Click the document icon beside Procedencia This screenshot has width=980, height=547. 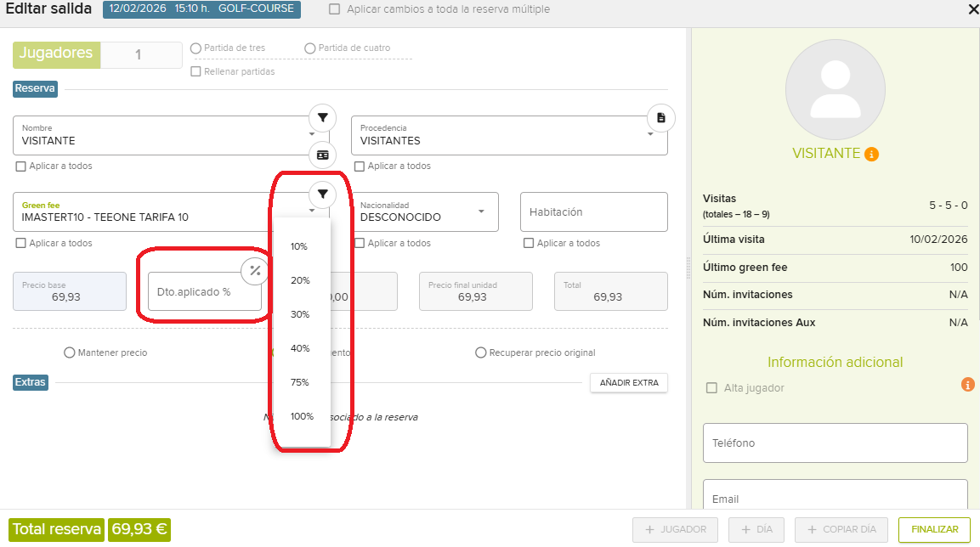pos(660,118)
